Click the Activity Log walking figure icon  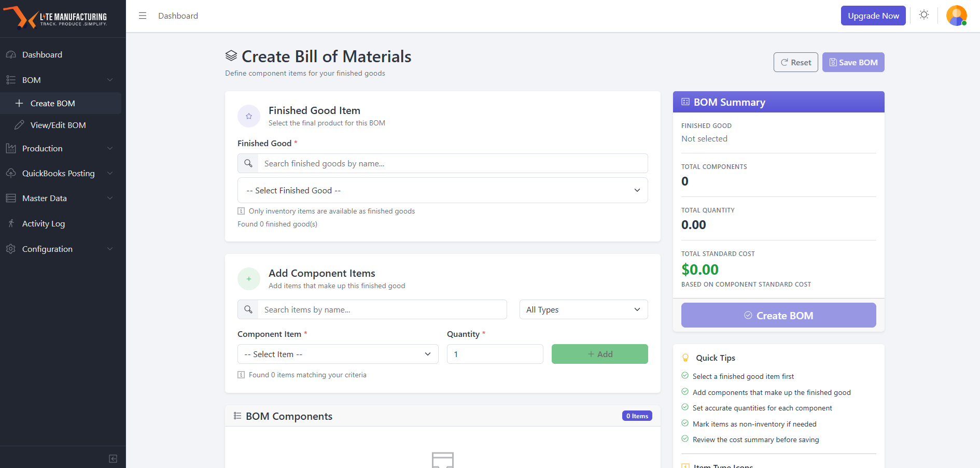click(11, 223)
